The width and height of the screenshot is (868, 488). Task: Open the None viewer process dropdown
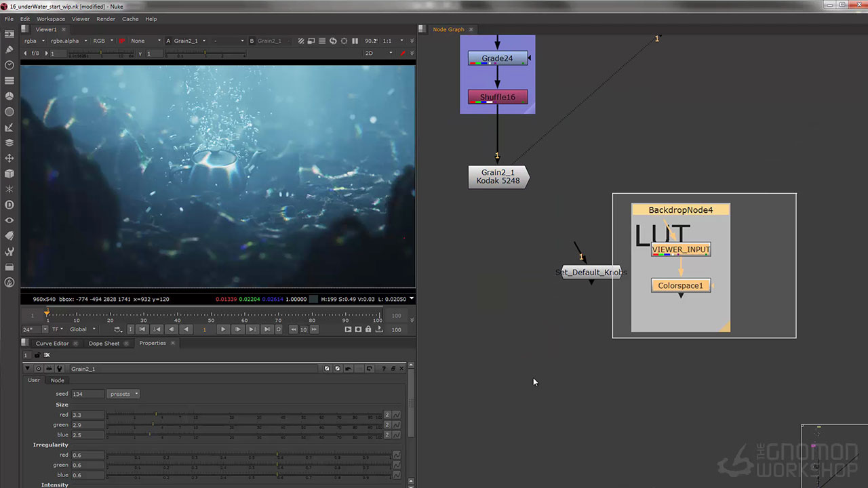coord(145,41)
